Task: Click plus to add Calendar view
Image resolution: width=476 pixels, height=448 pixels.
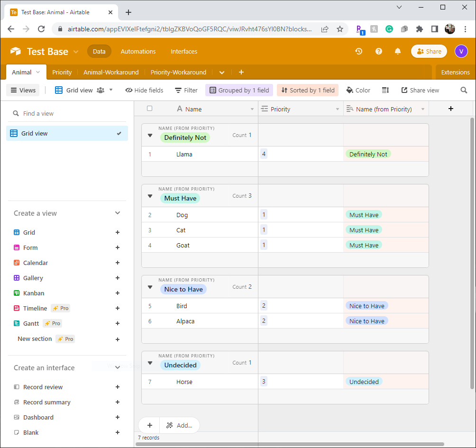Action: pos(118,263)
